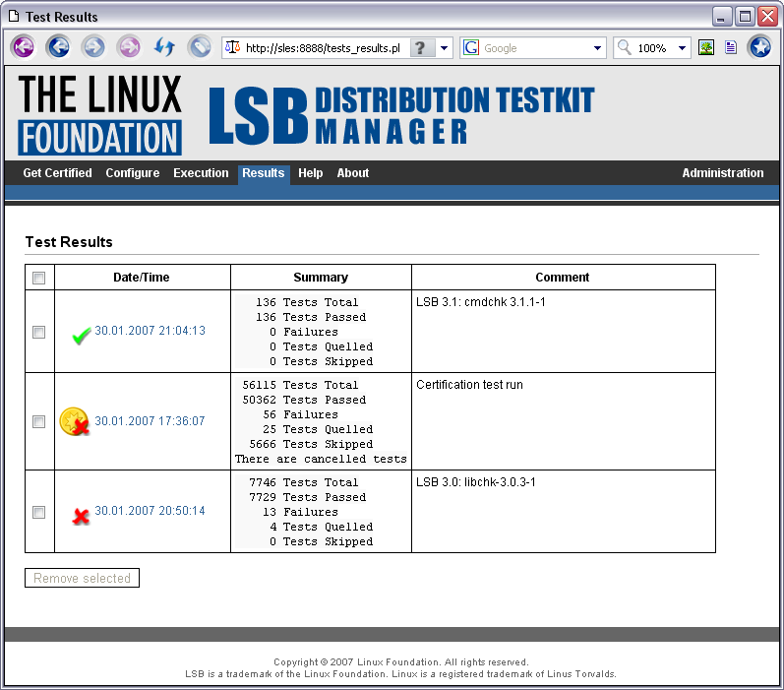The height and width of the screenshot is (690, 784).
Task: Open the About page
Action: pyautogui.click(x=353, y=173)
